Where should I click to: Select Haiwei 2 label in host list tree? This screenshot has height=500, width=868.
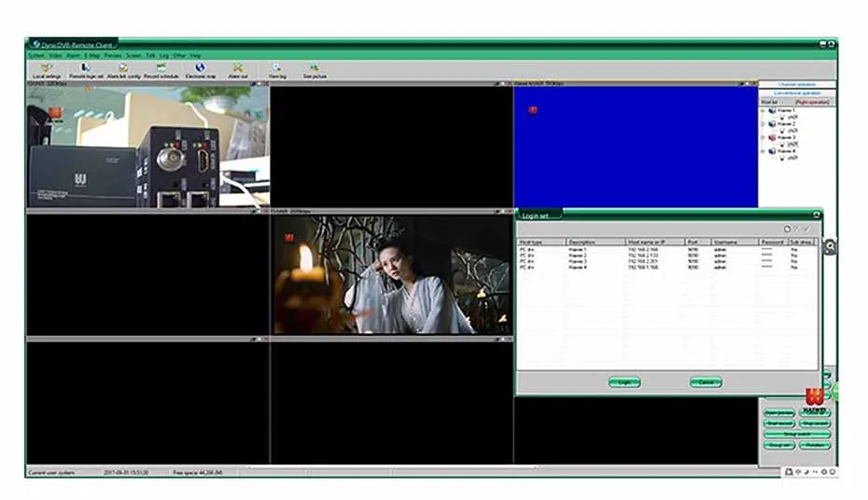click(x=786, y=124)
